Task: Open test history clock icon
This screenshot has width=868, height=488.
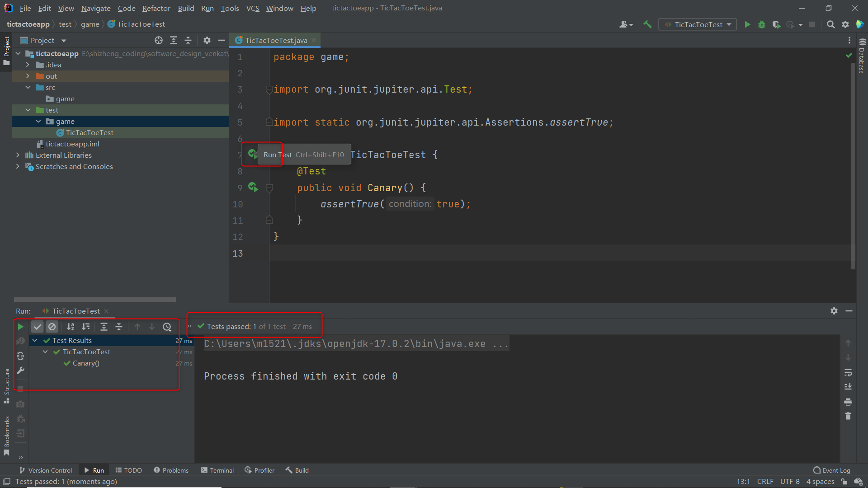Action: (x=167, y=327)
